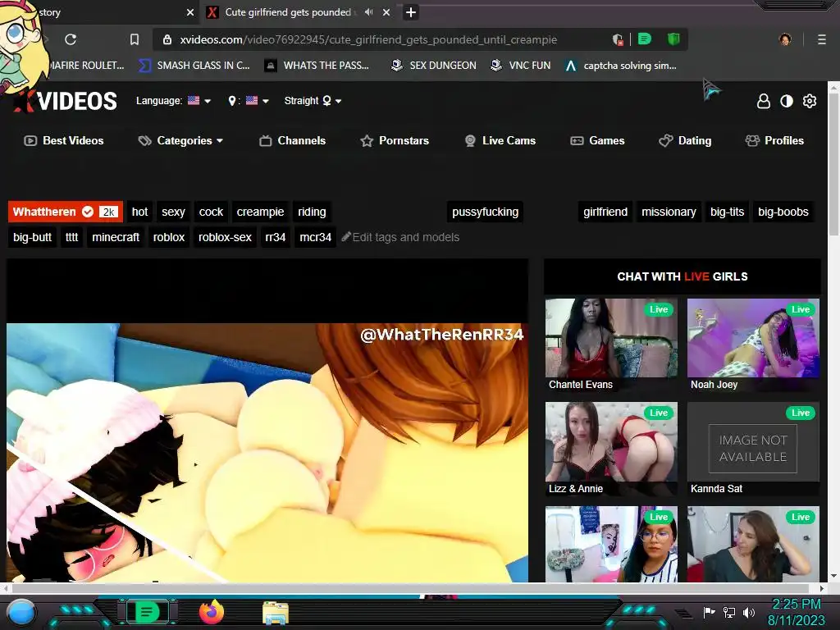This screenshot has height=630, width=840.
Task: Click the Action Center flag tray icon
Action: [x=709, y=612]
